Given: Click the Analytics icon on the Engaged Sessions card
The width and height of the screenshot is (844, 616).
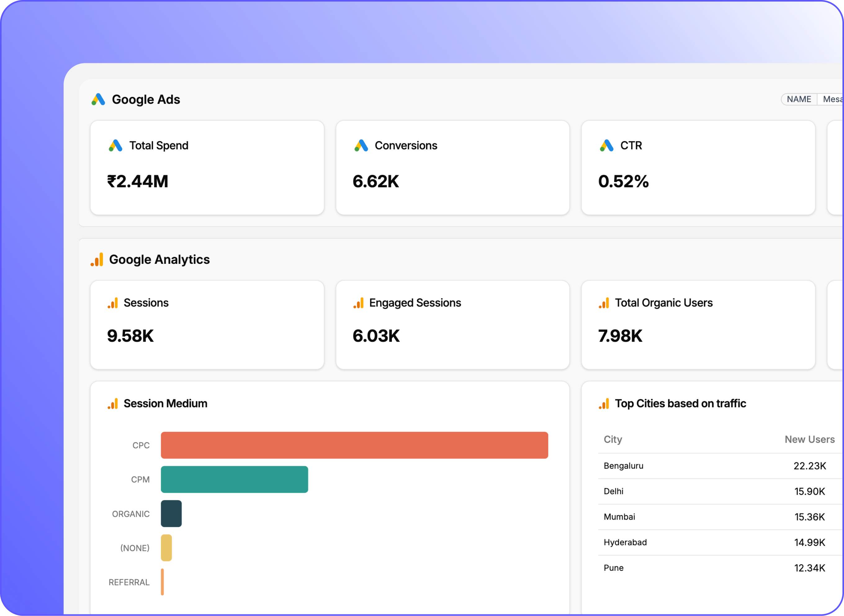Looking at the screenshot, I should (x=358, y=303).
